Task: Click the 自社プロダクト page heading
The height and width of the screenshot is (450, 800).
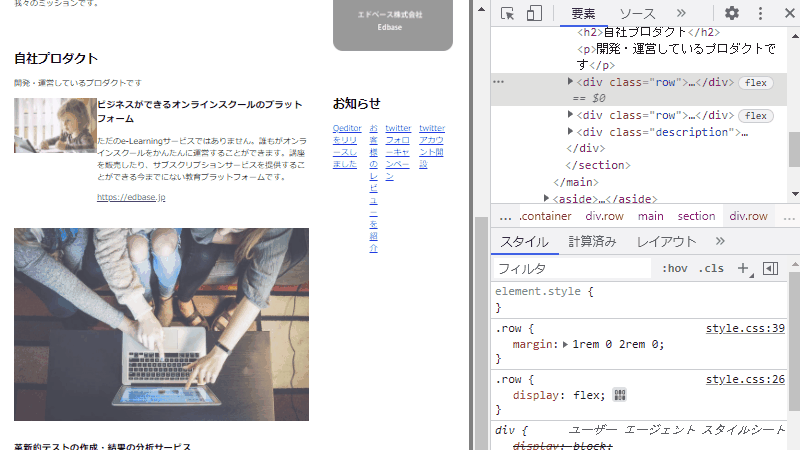Action: click(56, 58)
